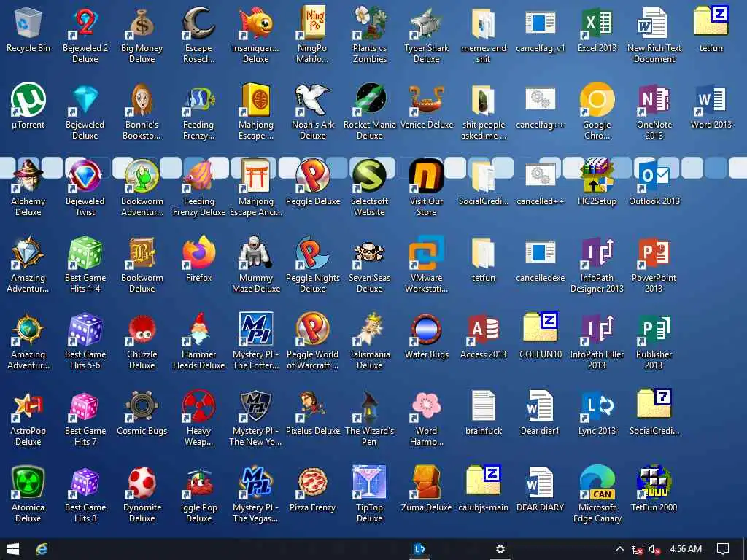Show hidden system tray icons

tap(619, 549)
